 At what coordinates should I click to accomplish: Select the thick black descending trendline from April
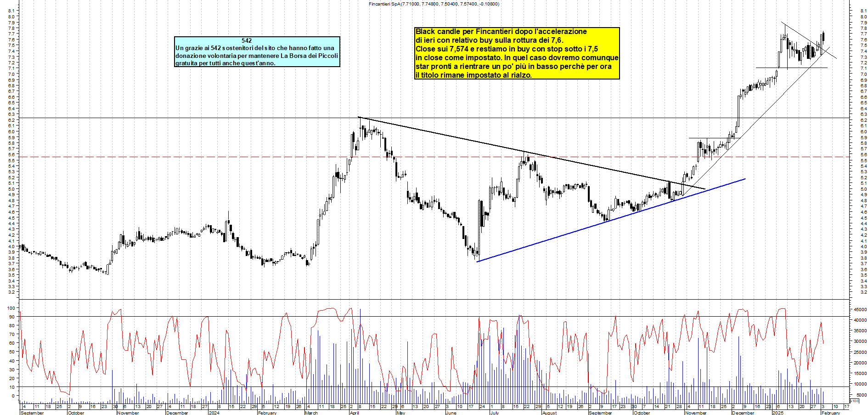(531, 153)
